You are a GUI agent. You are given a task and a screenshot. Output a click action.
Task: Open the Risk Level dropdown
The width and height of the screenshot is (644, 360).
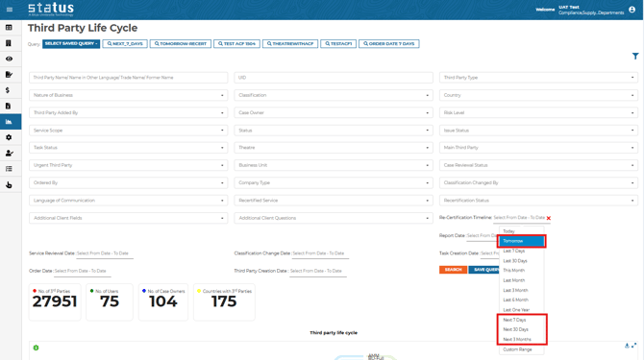click(538, 112)
